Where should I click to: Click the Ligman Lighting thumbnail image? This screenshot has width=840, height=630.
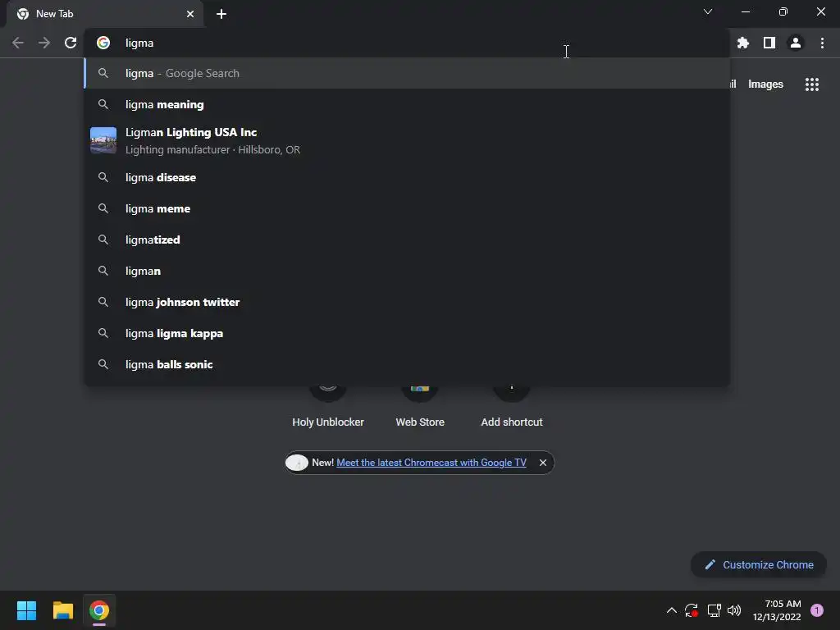[103, 140]
